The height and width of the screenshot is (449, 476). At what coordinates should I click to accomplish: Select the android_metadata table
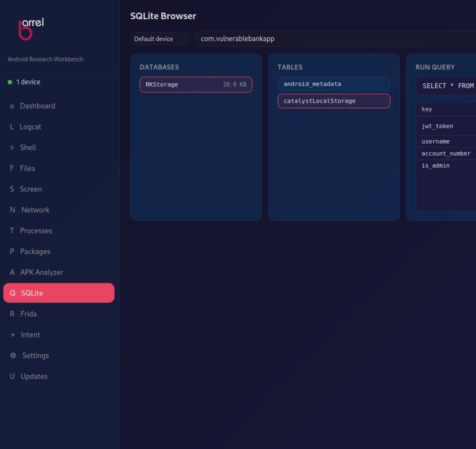334,84
